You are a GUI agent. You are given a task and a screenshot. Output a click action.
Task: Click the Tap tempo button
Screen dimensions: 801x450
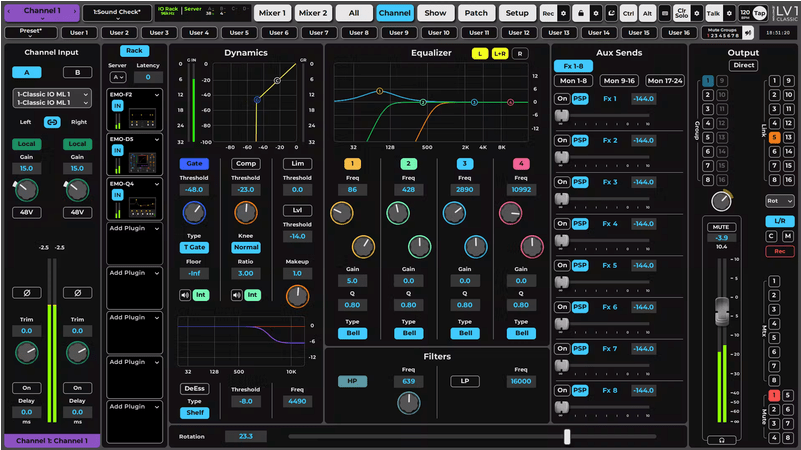pyautogui.click(x=760, y=13)
